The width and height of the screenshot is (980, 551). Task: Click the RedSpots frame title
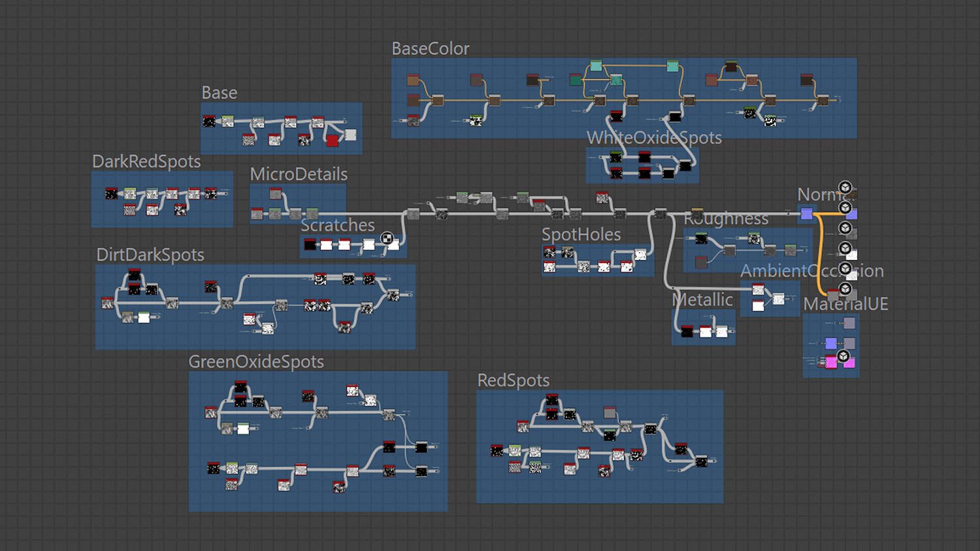click(x=514, y=381)
